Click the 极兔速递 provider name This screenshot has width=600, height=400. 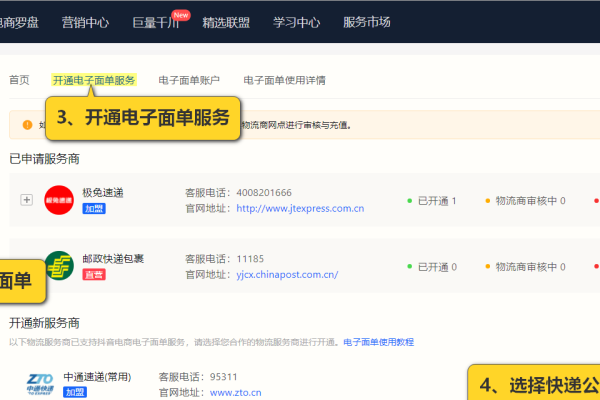(x=103, y=193)
